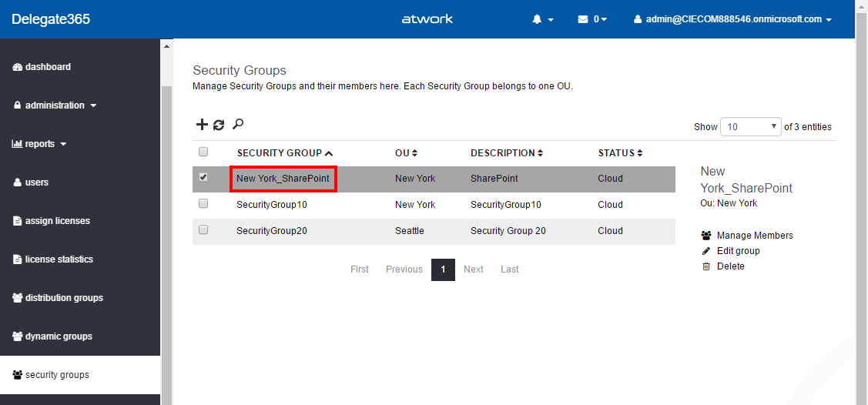Tick the SecurityGroup20 row checkbox
868x405 pixels.
coord(203,230)
